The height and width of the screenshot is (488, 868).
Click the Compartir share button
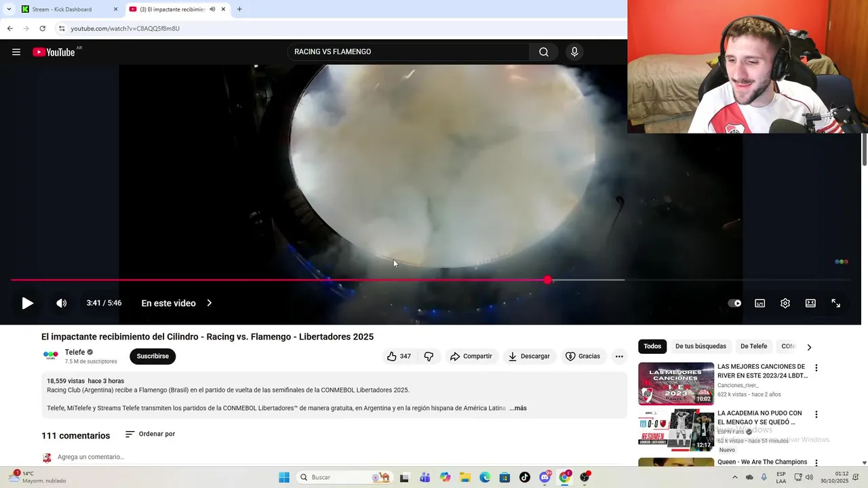[x=471, y=357]
